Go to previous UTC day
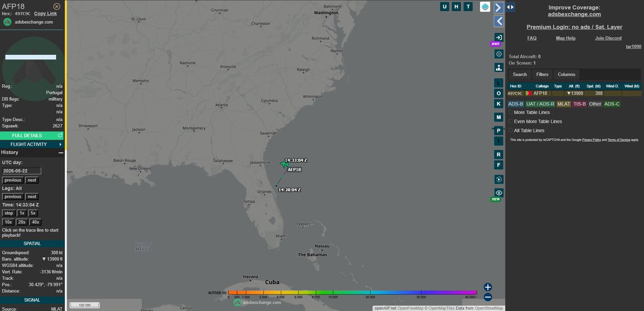The image size is (644, 311). tap(13, 180)
